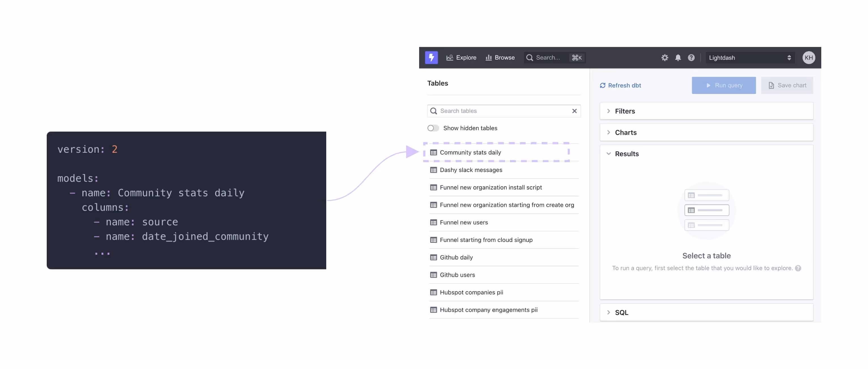Viewport: 868px width, 369px height.
Task: Expand the Charts section
Action: (625, 132)
